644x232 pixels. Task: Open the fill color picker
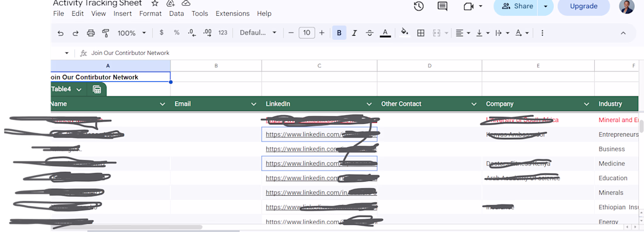point(405,33)
